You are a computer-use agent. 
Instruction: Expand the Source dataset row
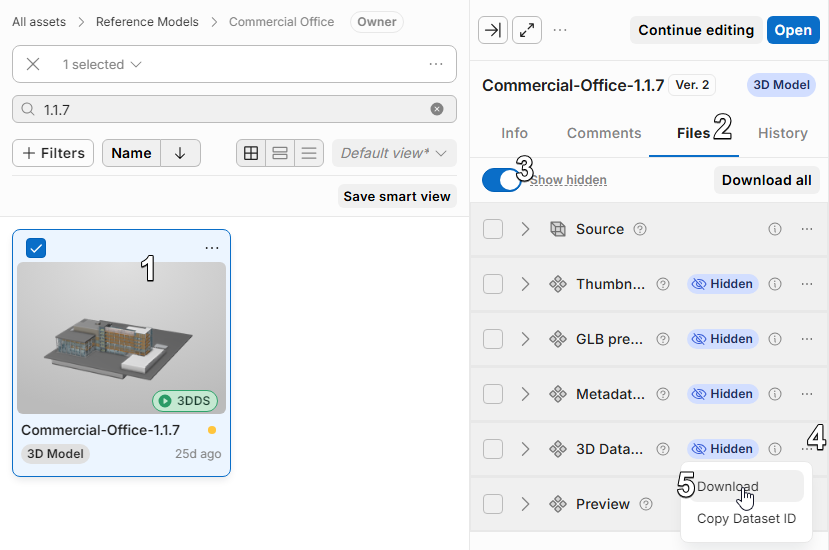click(525, 229)
